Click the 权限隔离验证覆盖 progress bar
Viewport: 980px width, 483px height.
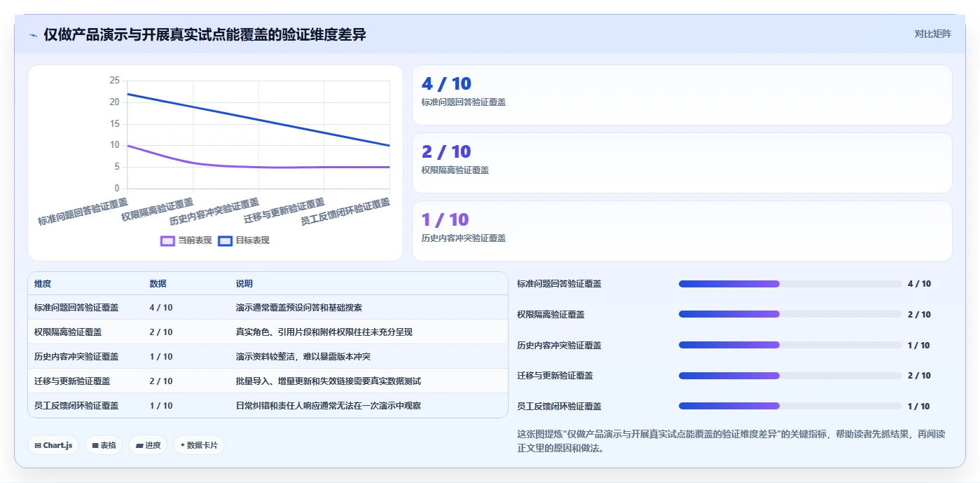(790, 314)
